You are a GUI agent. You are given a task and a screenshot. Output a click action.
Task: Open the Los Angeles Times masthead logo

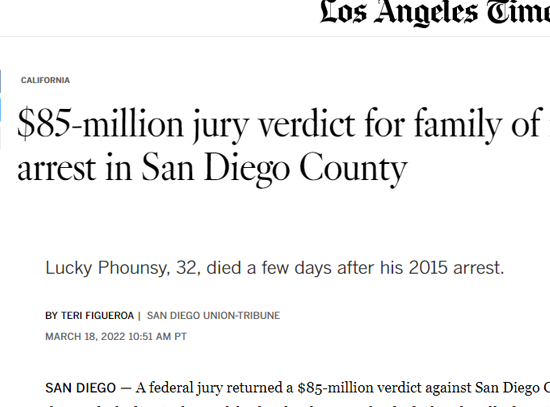coord(435,13)
